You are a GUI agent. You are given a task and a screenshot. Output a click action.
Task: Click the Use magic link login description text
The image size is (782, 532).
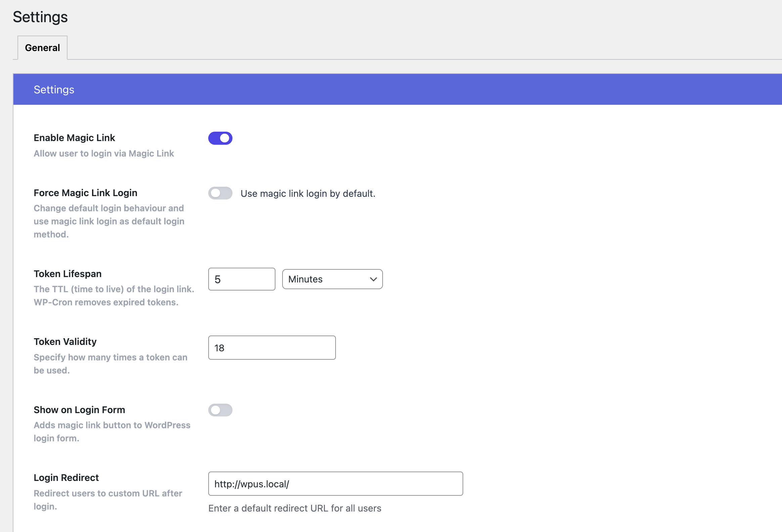click(x=308, y=193)
